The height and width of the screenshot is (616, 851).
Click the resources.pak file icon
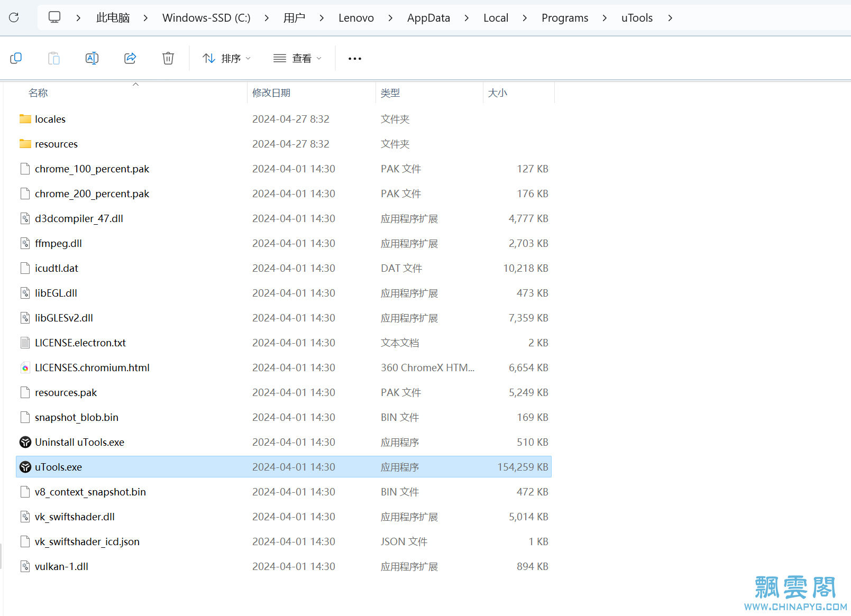point(25,392)
